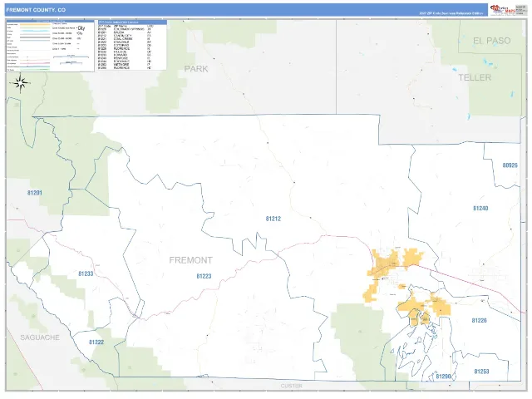Click the ZIP code label 81226
This screenshot has height=399, width=532.
pos(479,320)
